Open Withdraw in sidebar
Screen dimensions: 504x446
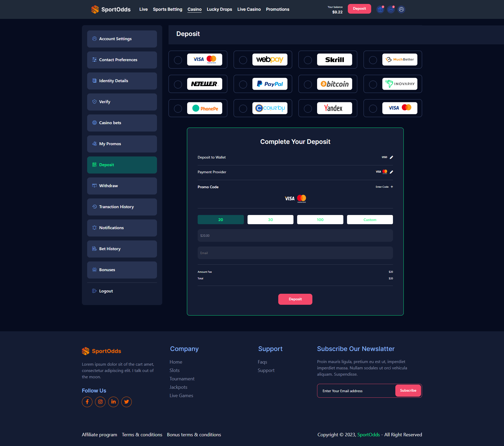click(x=122, y=186)
